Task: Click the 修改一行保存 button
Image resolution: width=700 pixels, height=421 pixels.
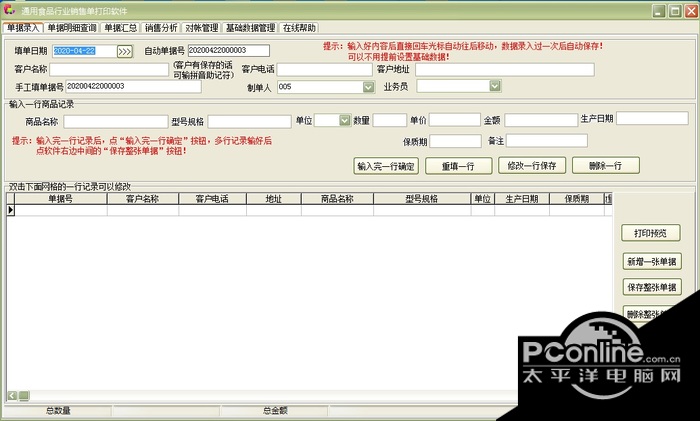Action: (532, 166)
